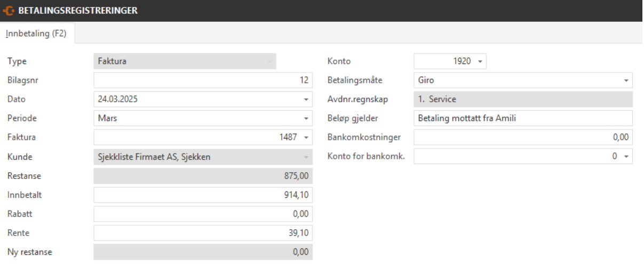Open the Konto for bankomk. dropdown arrow
The width and height of the screenshot is (644, 267).
pos(625,157)
